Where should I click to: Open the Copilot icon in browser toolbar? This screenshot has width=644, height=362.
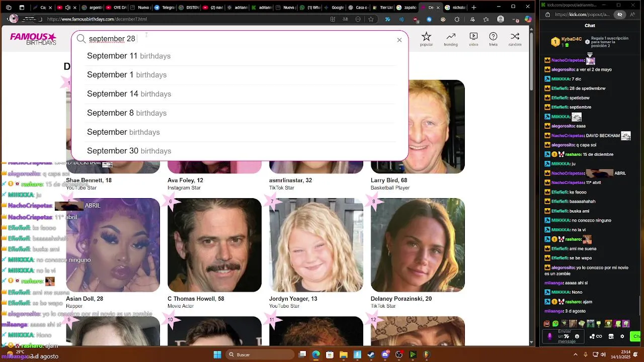click(x=528, y=19)
